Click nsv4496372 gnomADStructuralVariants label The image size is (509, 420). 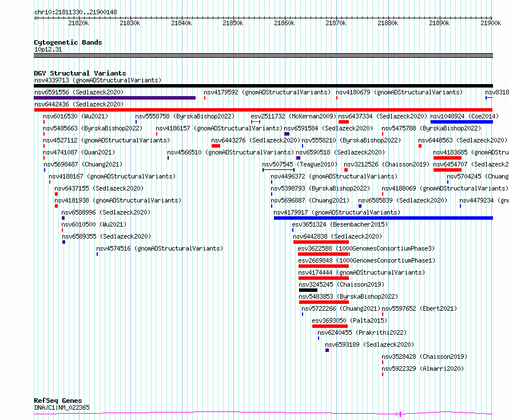(x=334, y=176)
